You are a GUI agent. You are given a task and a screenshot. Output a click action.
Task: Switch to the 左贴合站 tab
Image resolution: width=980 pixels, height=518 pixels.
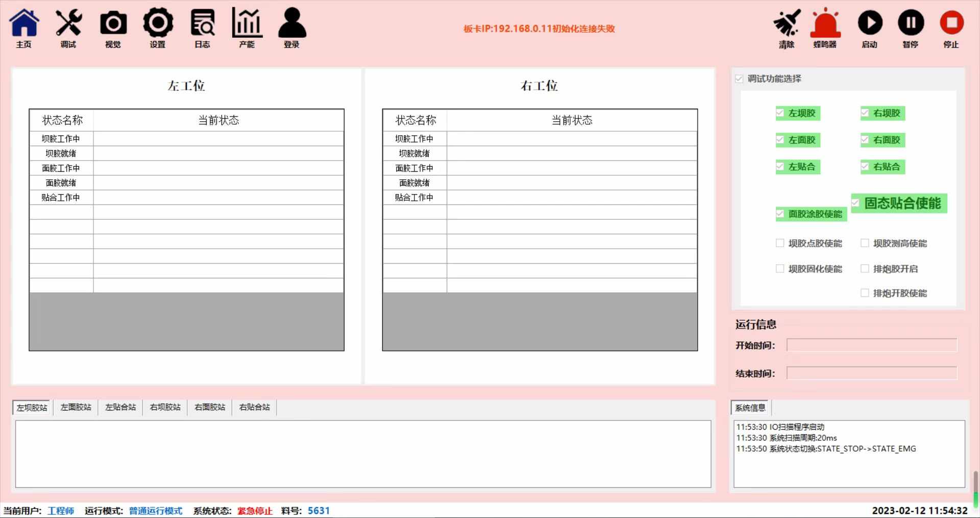(x=120, y=407)
